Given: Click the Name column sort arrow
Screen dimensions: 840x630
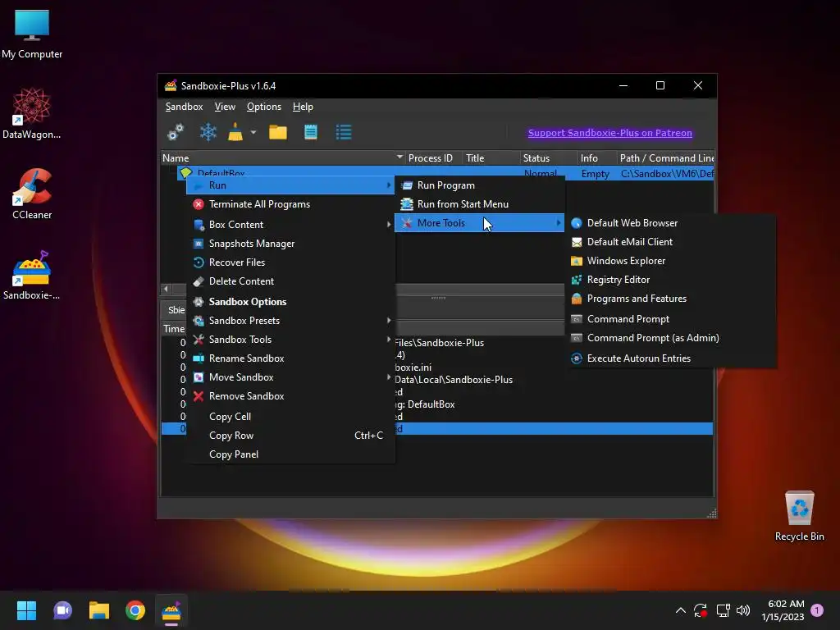Looking at the screenshot, I should (399, 157).
